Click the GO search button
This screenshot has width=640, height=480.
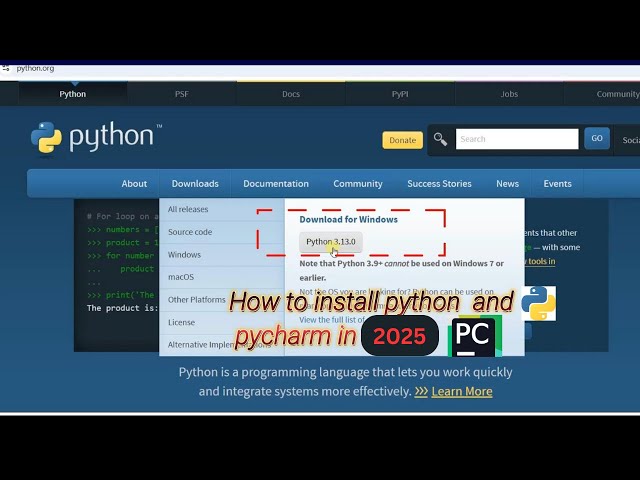[597, 138]
